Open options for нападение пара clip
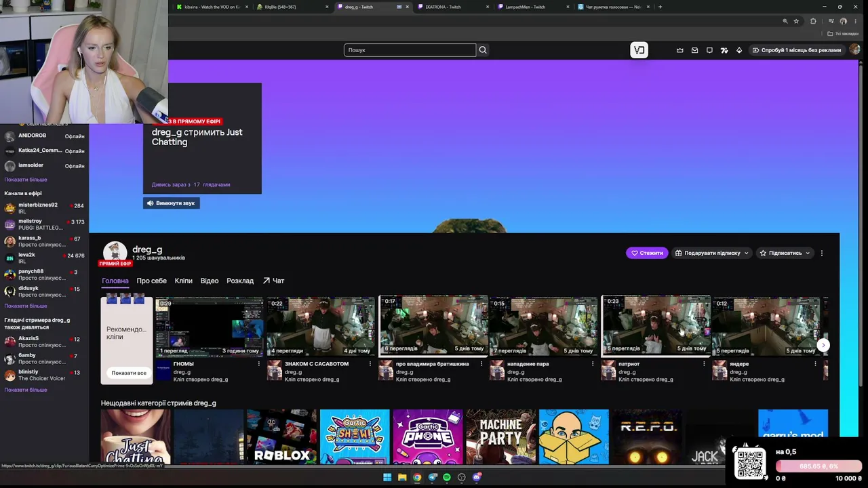Viewport: 868px width, 488px height. pos(593,364)
